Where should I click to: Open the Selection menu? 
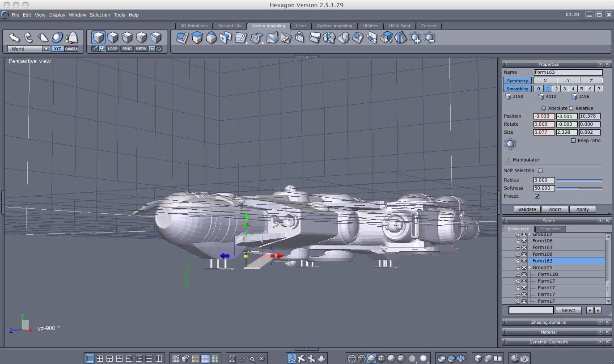[x=100, y=15]
